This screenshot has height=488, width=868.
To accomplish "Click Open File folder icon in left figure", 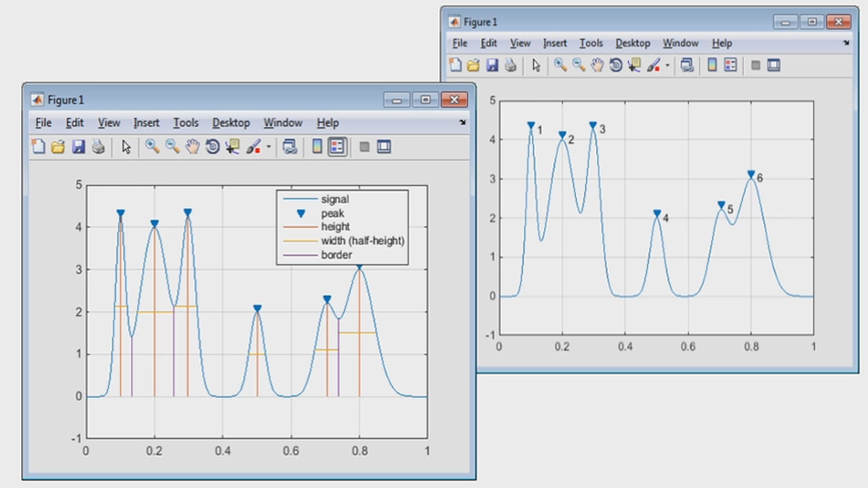I will 58,146.
